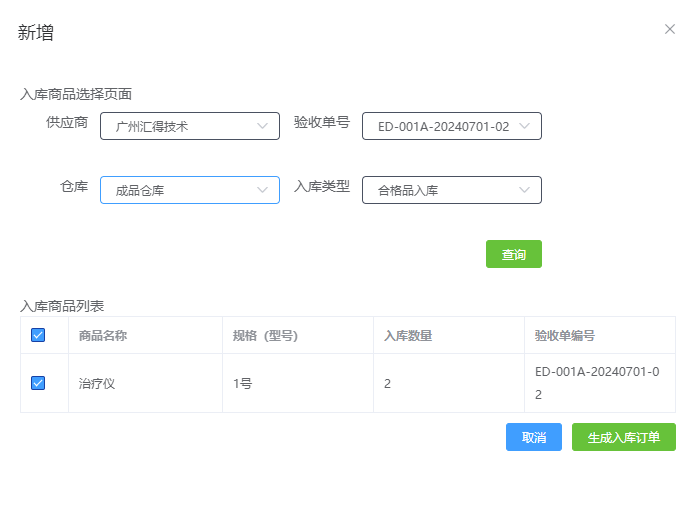Click the quantity cell showing 2
Image resolution: width=693 pixels, height=505 pixels.
(388, 383)
